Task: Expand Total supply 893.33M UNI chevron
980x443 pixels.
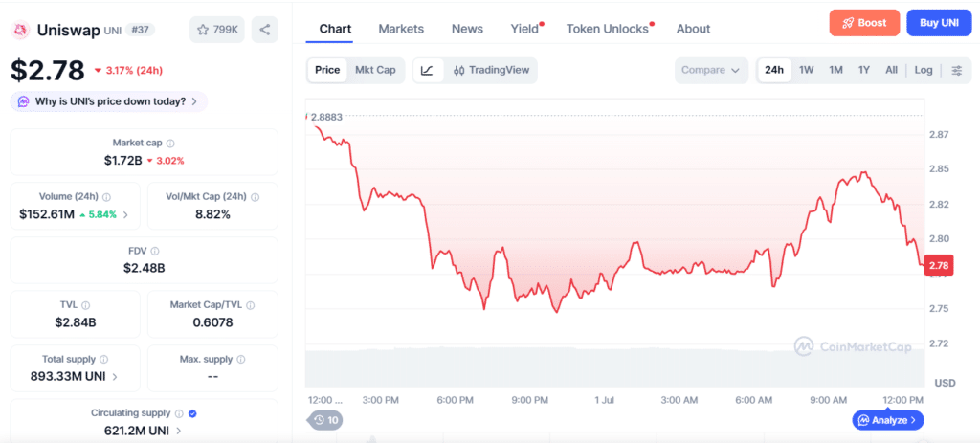Action: pos(115,377)
